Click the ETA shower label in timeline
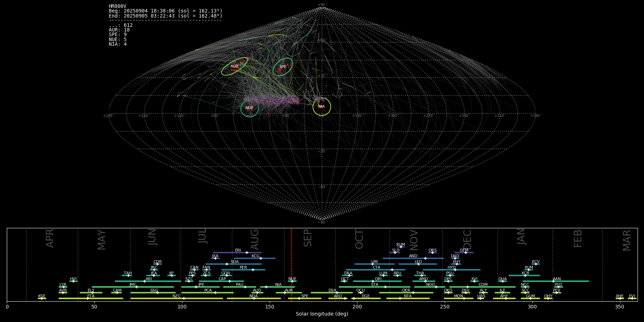 [x=91, y=296]
